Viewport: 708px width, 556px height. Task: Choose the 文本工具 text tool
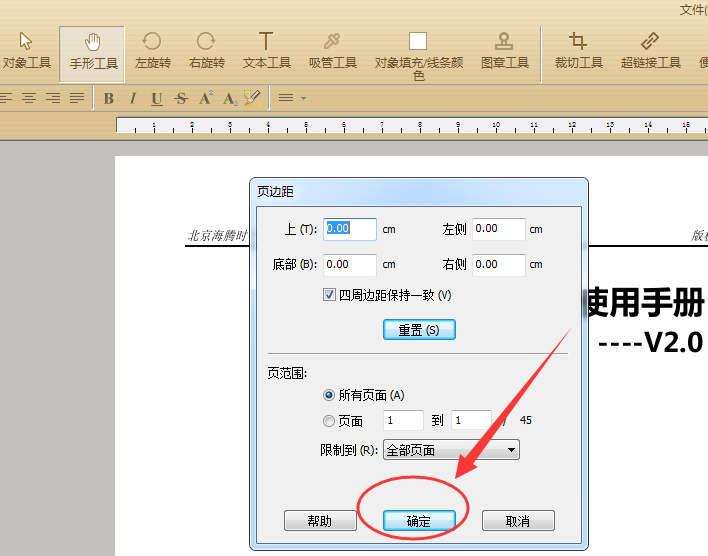click(x=266, y=51)
